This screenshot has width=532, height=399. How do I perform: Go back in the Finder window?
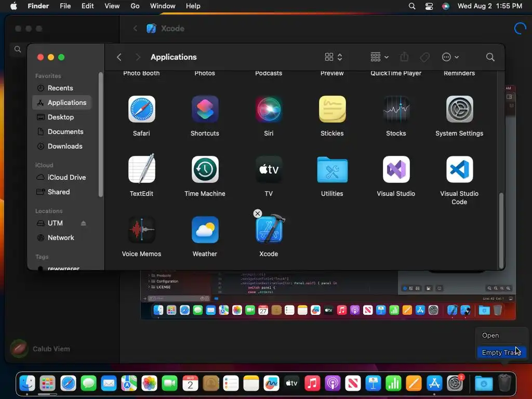[119, 57]
